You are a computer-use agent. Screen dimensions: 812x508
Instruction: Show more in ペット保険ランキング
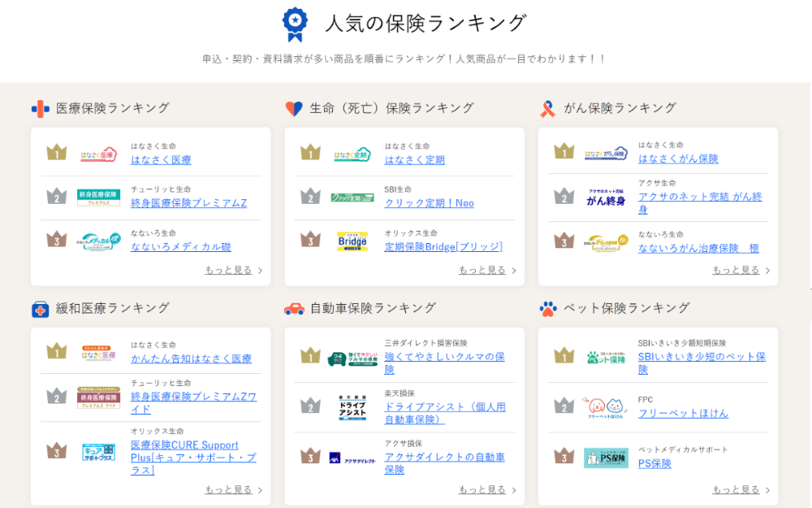click(741, 490)
